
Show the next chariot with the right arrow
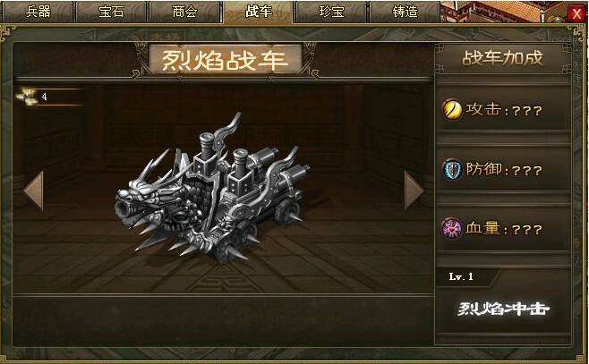click(x=414, y=190)
